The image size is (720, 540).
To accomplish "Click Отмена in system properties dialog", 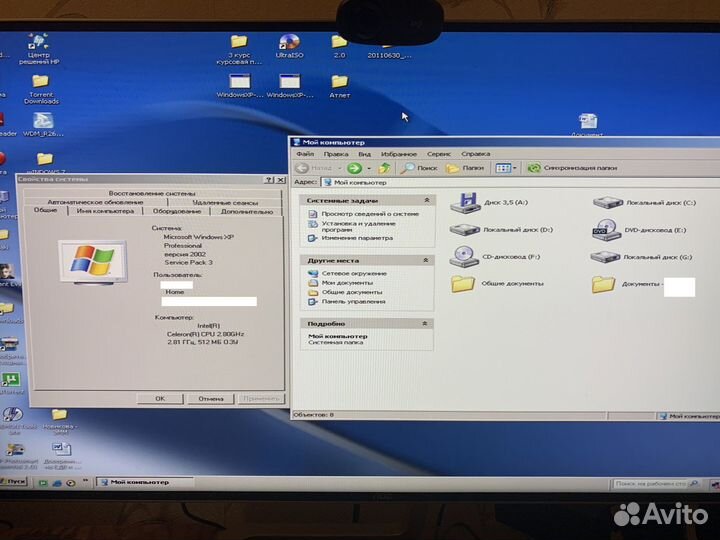I will [x=211, y=399].
